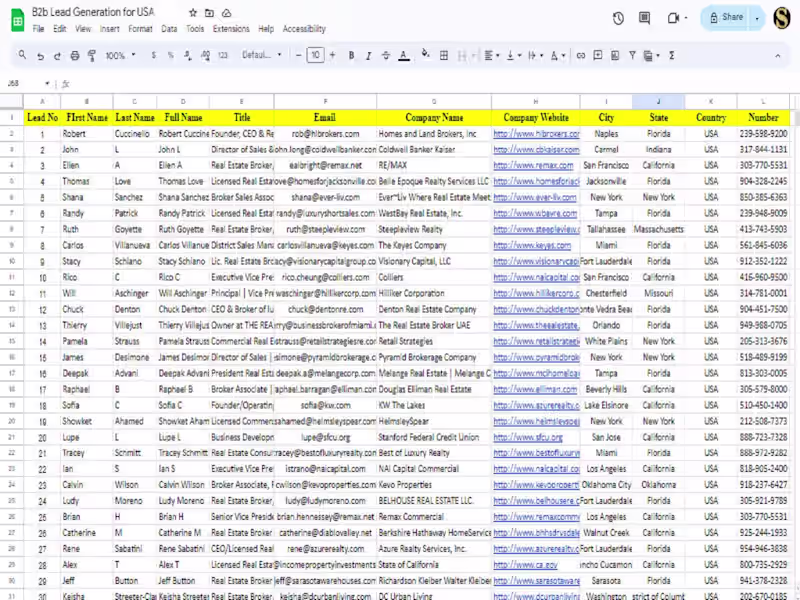Open the hibrokers.com website link
The width and height of the screenshot is (800, 600).
(x=537, y=134)
